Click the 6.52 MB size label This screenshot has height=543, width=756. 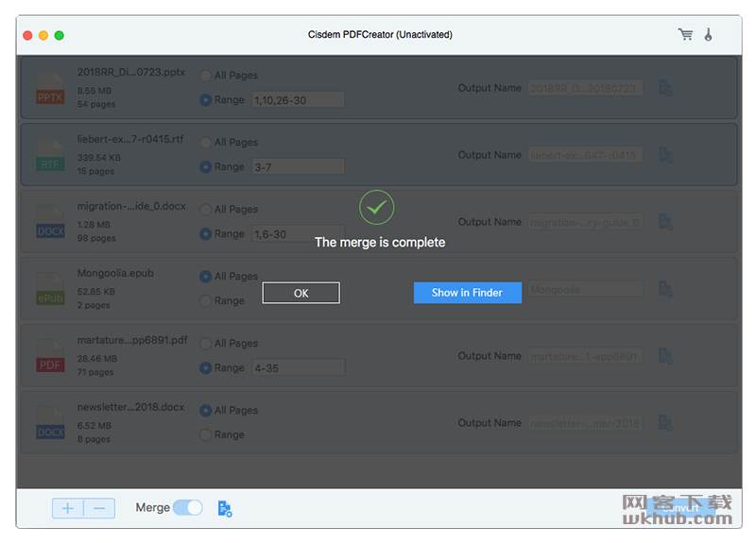[x=94, y=426]
